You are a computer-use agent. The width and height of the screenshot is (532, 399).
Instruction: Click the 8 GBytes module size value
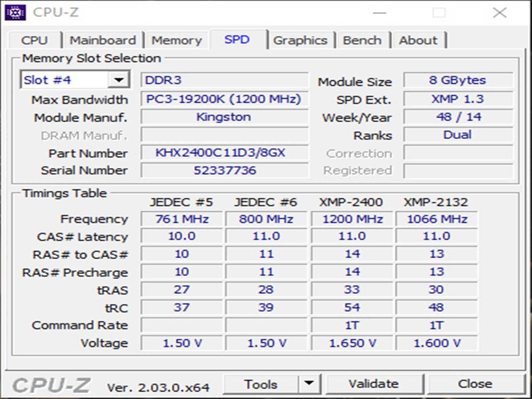(458, 80)
